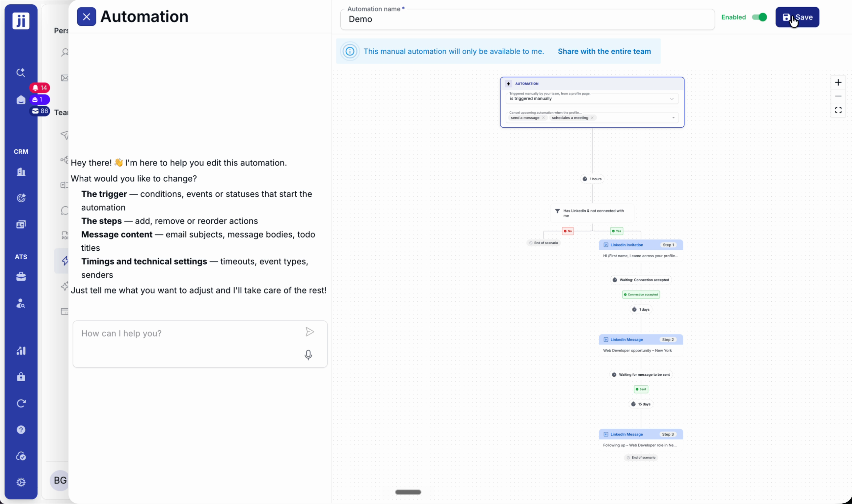
Task: Save the automation
Action: [x=797, y=17]
